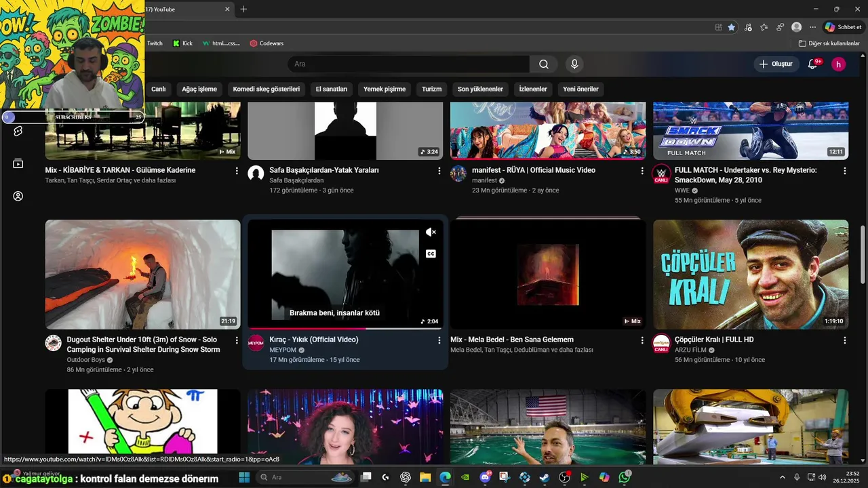The height and width of the screenshot is (488, 868).
Task: Unmute the Kıraç preview video
Action: [431, 232]
